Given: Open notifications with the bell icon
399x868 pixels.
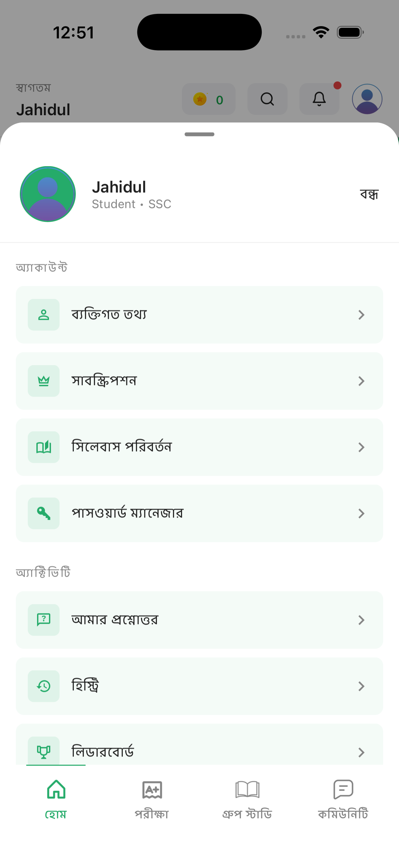Looking at the screenshot, I should pyautogui.click(x=319, y=99).
